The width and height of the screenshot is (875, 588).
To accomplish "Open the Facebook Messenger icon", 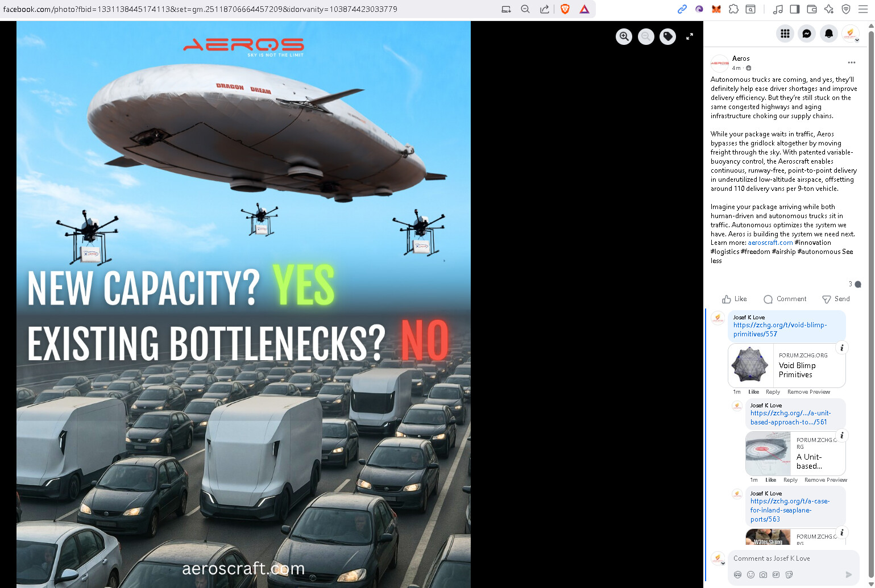I will click(x=806, y=34).
